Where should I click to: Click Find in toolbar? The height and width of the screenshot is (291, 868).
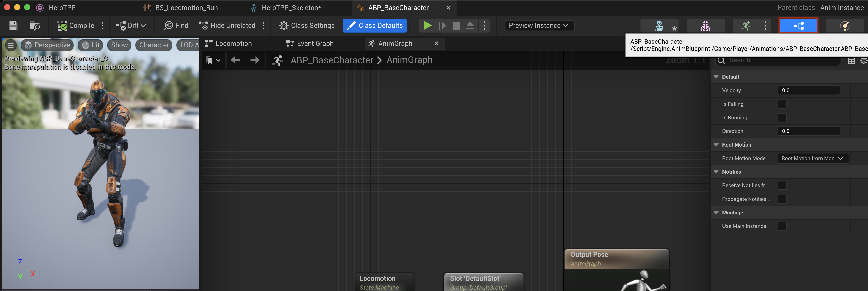pos(176,26)
